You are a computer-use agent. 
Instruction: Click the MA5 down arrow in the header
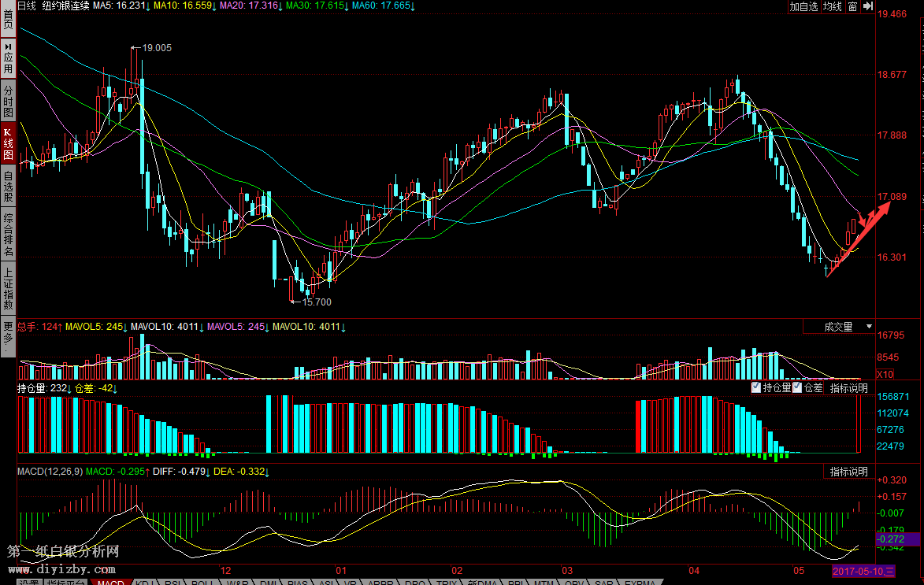coord(149,6)
